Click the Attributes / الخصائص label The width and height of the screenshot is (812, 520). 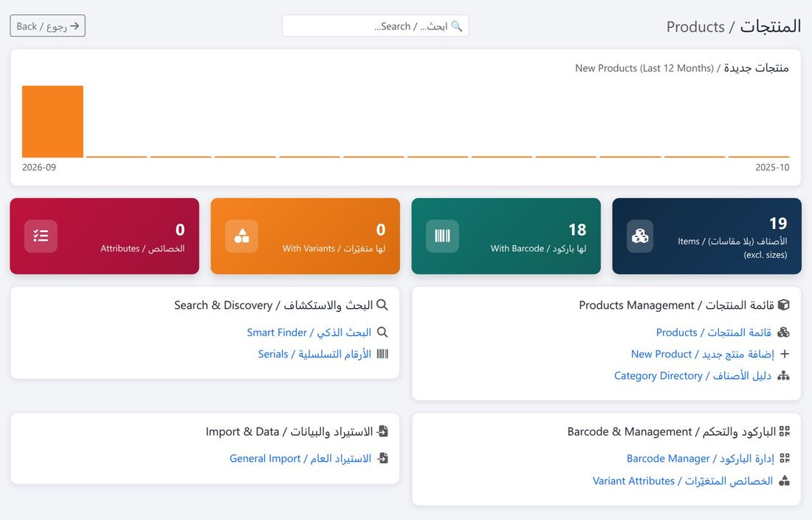[x=142, y=249]
